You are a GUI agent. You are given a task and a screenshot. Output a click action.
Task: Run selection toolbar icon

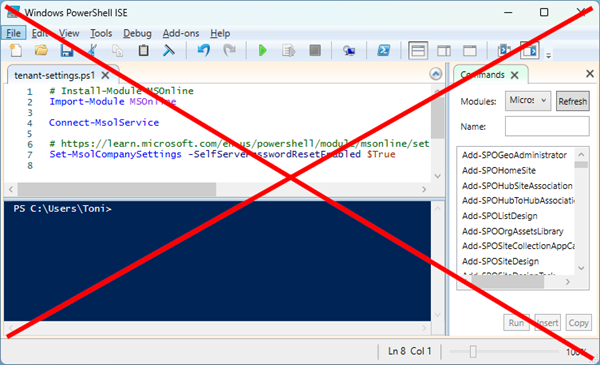[x=289, y=51]
